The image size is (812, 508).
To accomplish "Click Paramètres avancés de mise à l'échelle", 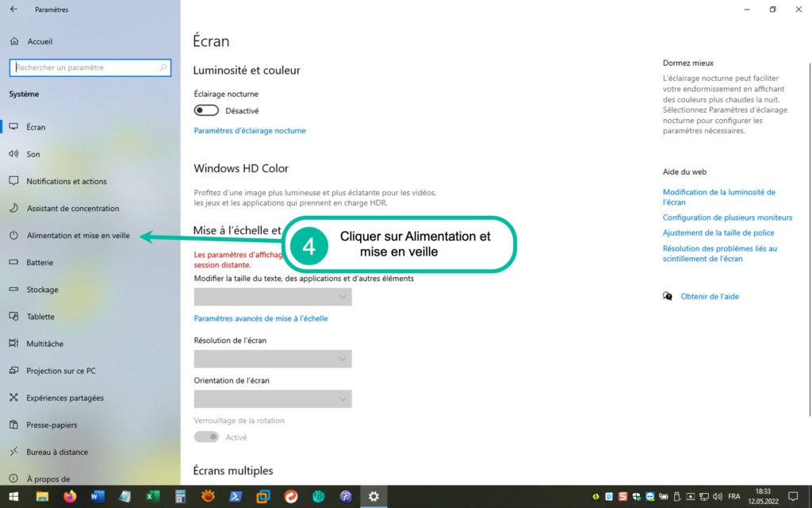I will pyautogui.click(x=261, y=318).
